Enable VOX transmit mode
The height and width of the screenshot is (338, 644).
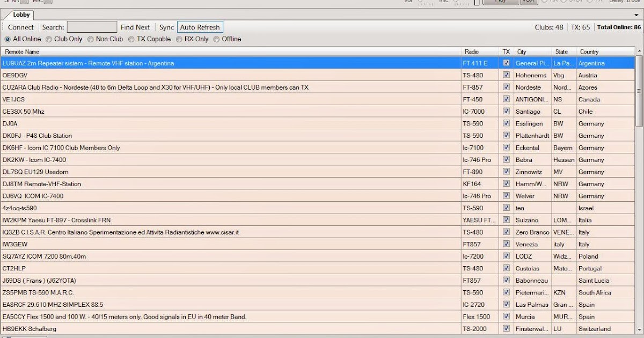[529, 1]
